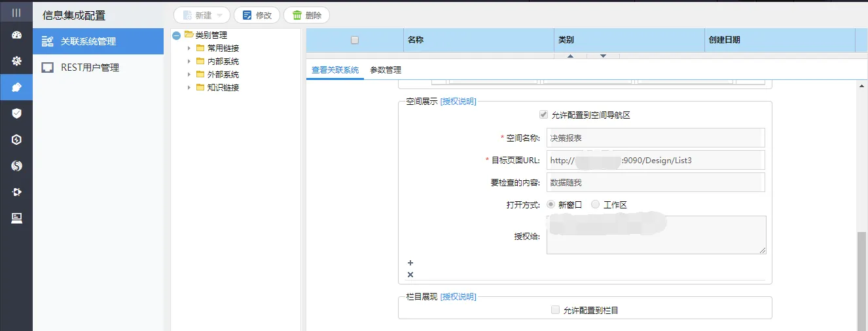
Task: Open REST用户管理 menu item
Action: [x=90, y=68]
